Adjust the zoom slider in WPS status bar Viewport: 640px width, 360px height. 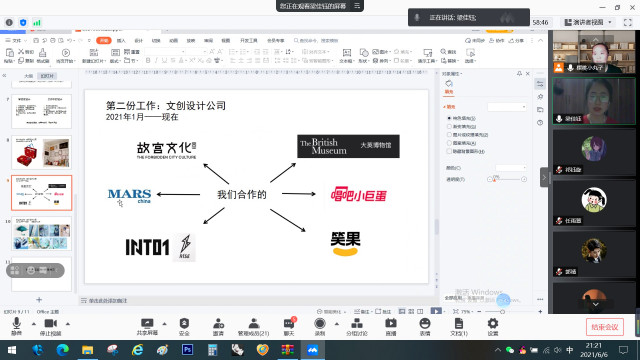502,311
